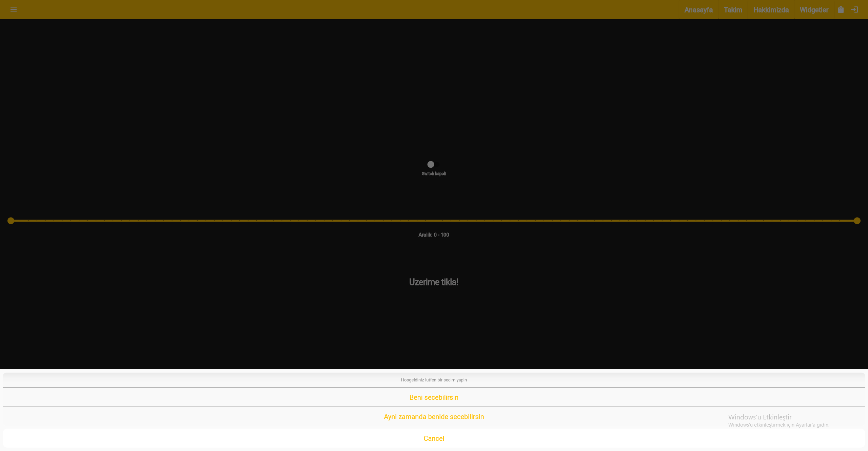
Task: Choose 'Ayni zamanda benide secebilirsin'
Action: pos(434,417)
